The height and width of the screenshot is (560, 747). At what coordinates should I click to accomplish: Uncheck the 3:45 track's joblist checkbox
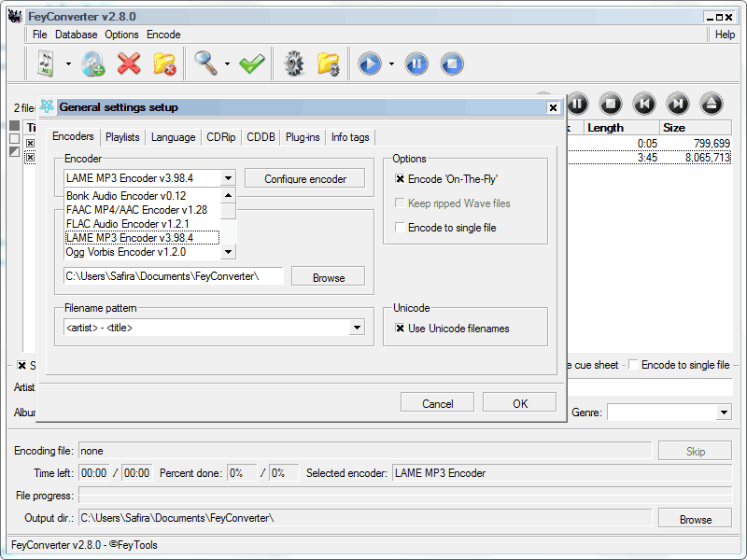[x=30, y=157]
